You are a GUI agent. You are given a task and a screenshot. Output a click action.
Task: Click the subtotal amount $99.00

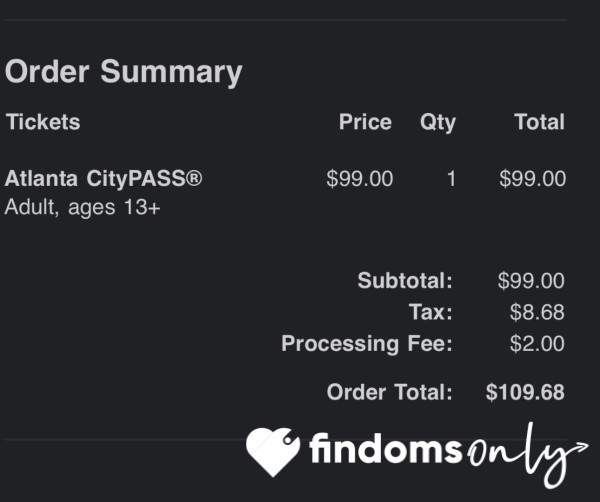pyautogui.click(x=531, y=280)
